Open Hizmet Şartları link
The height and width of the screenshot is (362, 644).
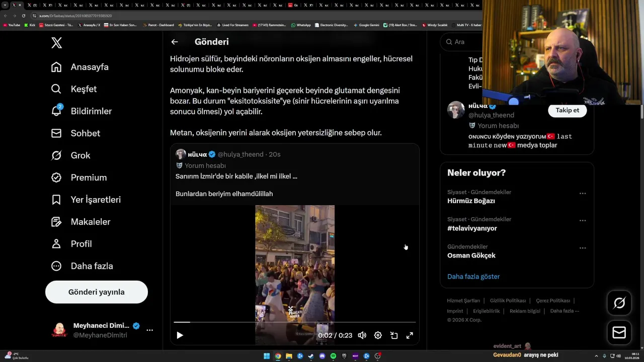pyautogui.click(x=463, y=301)
